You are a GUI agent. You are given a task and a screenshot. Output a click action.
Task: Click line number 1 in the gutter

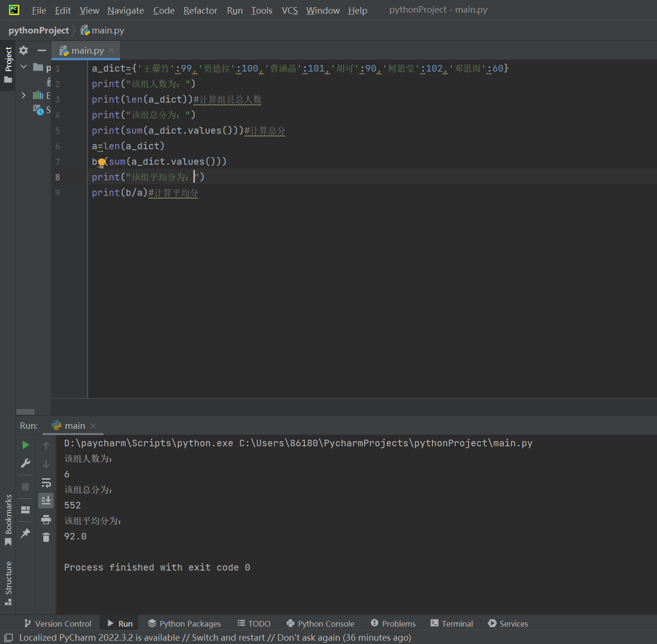57,68
